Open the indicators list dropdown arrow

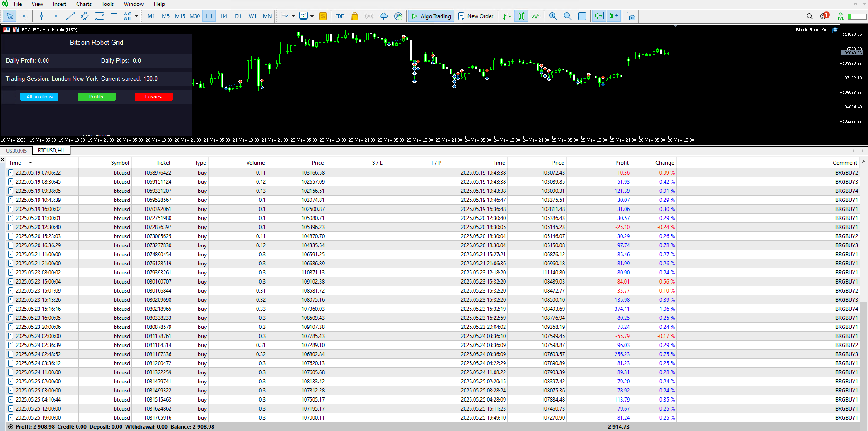[293, 16]
